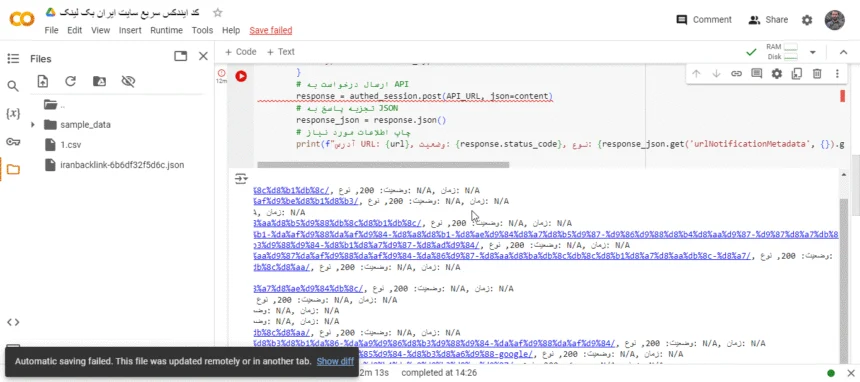Open the variables {x} sidebar icon
The height and width of the screenshot is (382, 860).
click(x=13, y=114)
